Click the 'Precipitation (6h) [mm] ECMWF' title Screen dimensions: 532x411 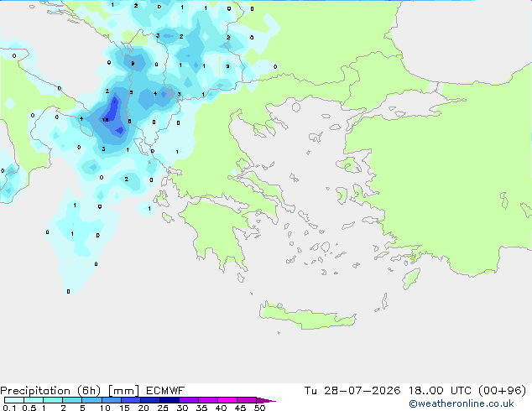click(92, 391)
